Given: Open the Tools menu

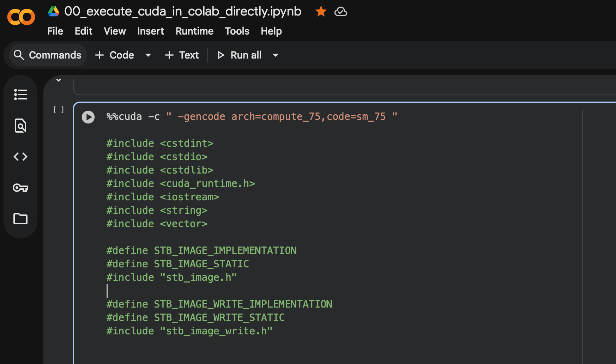Looking at the screenshot, I should click(237, 31).
